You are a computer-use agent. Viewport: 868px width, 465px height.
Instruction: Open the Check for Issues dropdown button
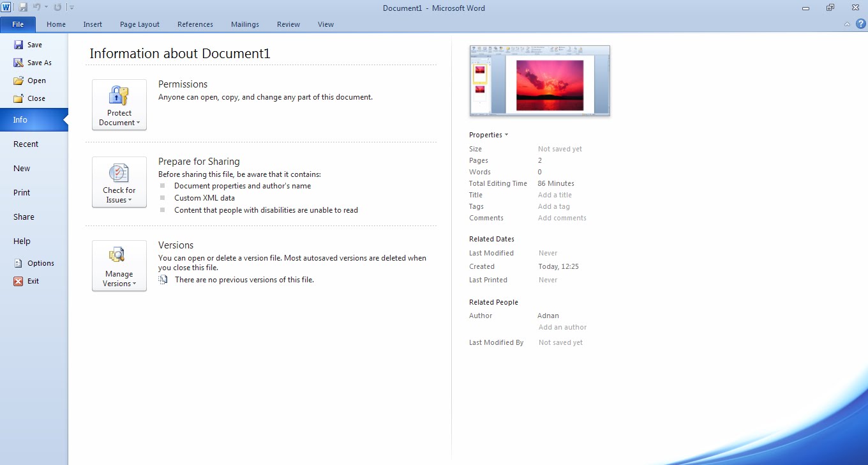click(x=119, y=182)
